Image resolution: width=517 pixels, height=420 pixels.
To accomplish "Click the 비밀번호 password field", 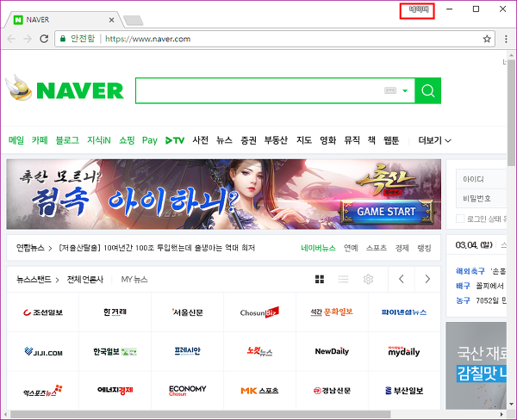I will click(x=482, y=198).
